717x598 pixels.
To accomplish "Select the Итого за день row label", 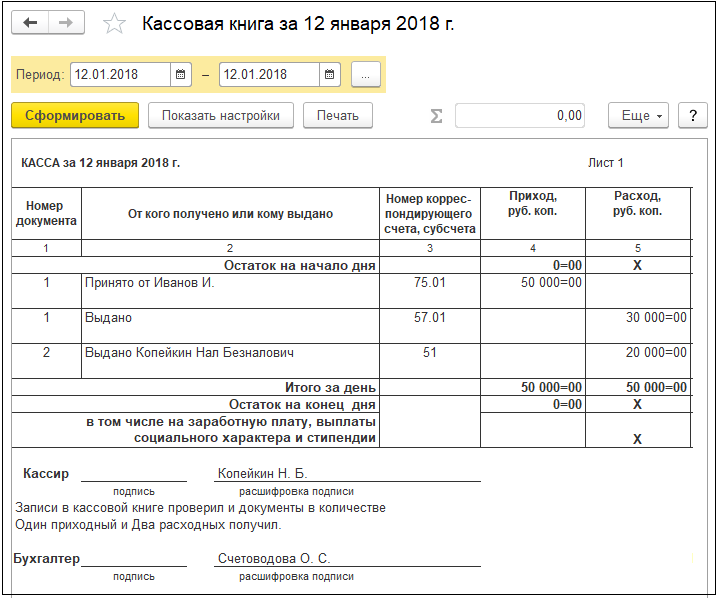I will (330, 387).
